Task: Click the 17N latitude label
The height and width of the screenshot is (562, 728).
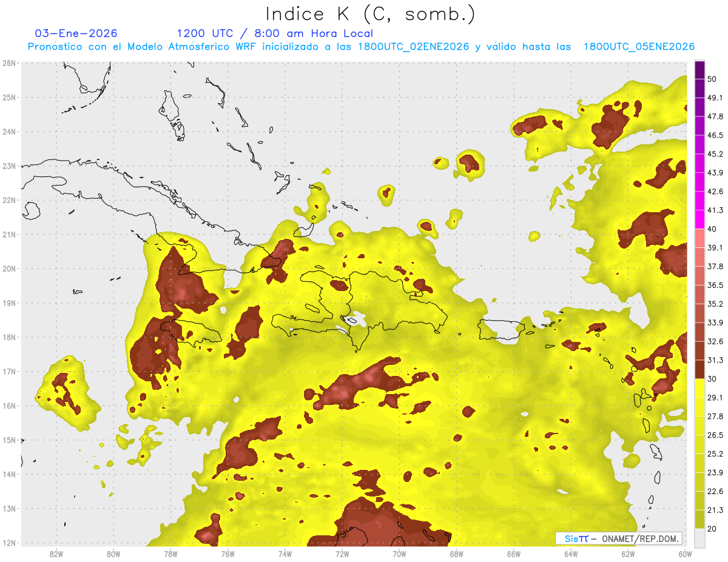Action: [9, 371]
